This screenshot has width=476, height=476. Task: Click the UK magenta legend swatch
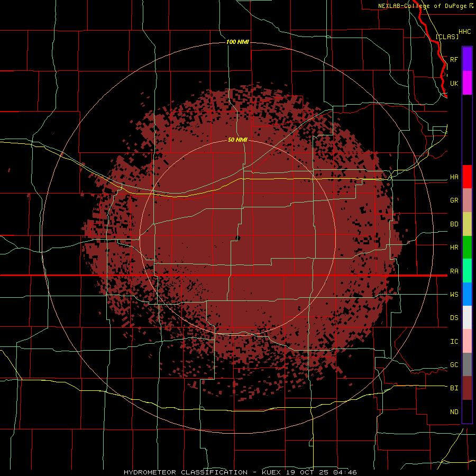click(467, 83)
